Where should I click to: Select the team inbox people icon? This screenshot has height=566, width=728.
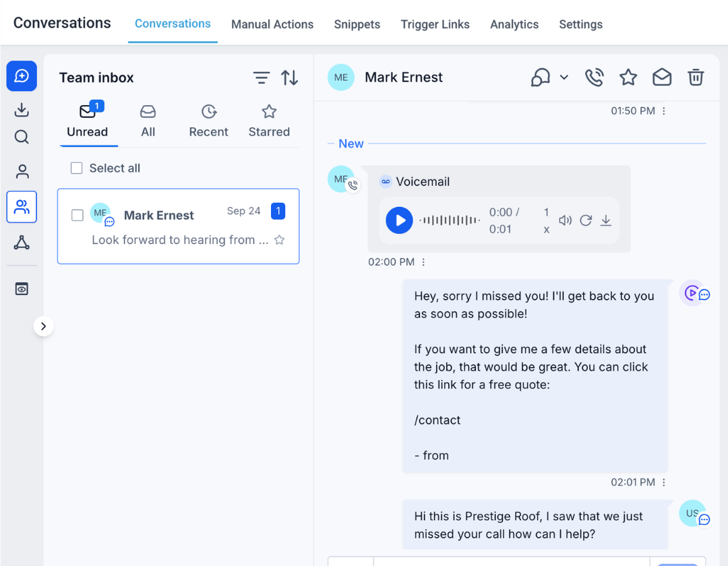22,207
